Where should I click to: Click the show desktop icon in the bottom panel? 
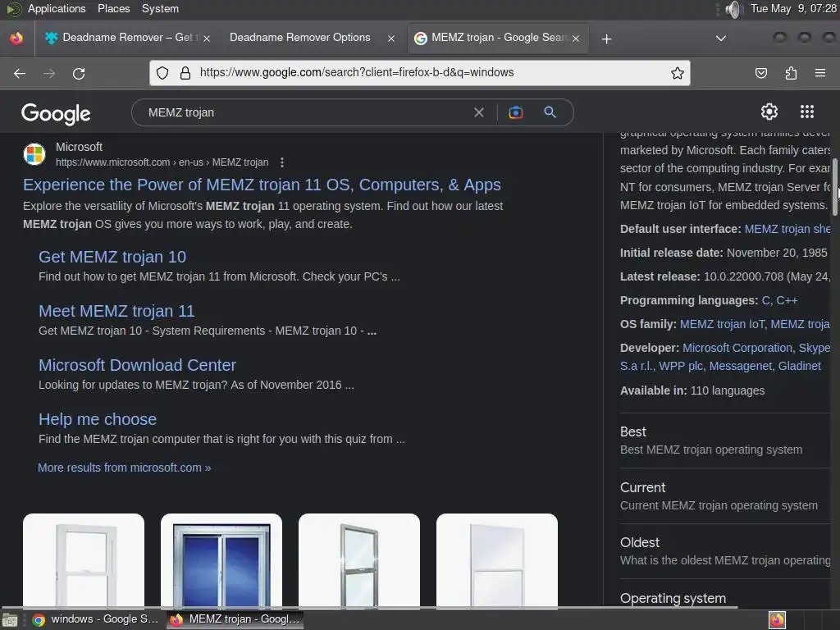point(10,620)
